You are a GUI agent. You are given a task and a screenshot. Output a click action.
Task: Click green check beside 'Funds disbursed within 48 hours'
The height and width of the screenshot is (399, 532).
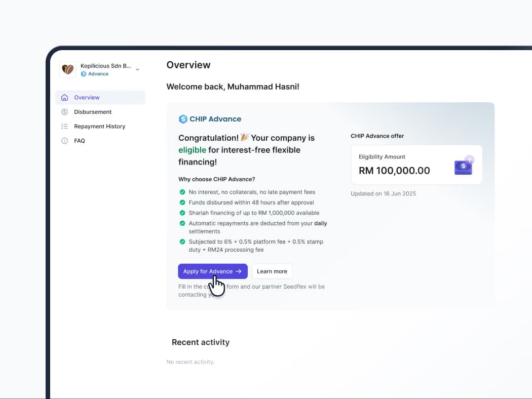(x=182, y=203)
